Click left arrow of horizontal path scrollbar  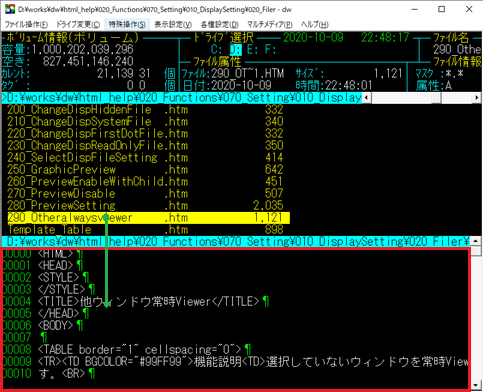tap(367, 98)
